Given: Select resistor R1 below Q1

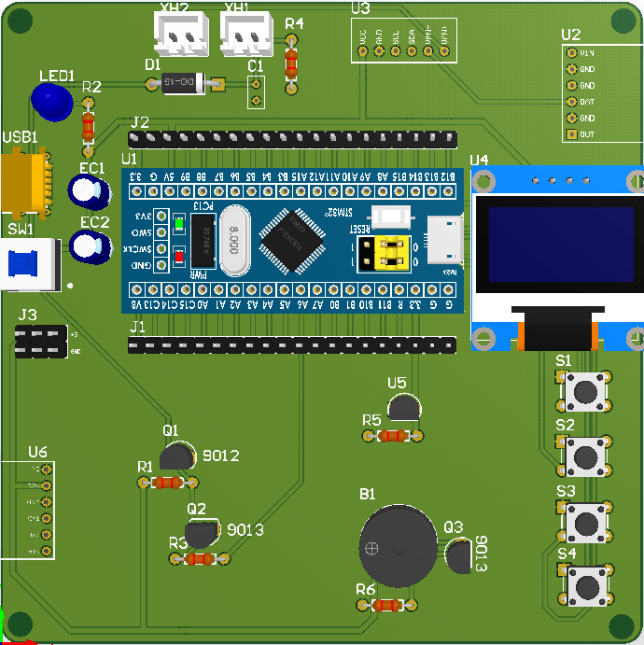Looking at the screenshot, I should pyautogui.click(x=168, y=483).
